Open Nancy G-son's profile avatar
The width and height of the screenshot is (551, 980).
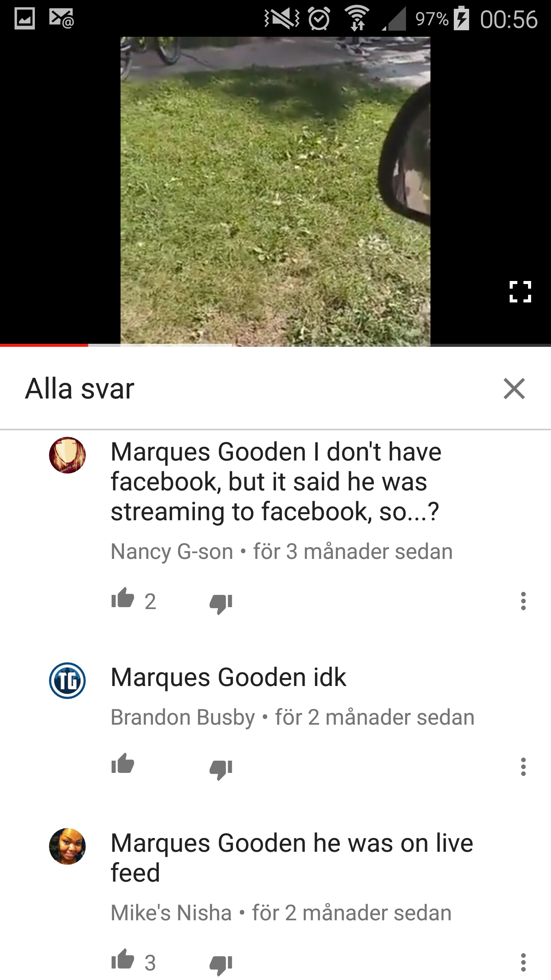coord(67,455)
